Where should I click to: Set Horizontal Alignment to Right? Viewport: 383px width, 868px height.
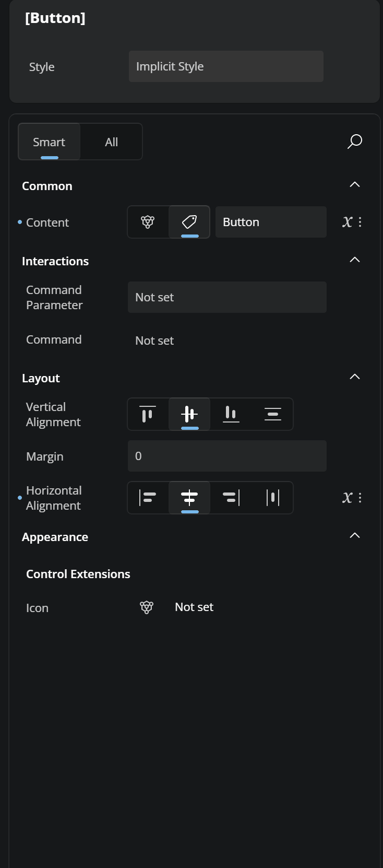[231, 498]
